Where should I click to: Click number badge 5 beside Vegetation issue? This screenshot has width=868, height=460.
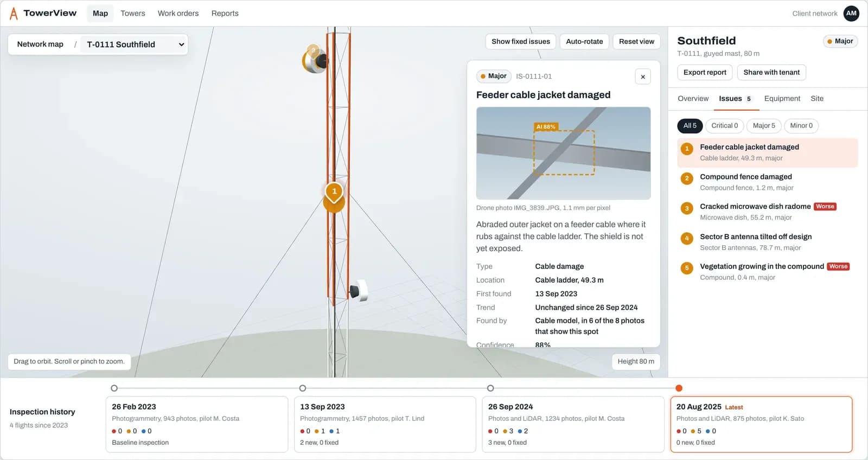[687, 268]
